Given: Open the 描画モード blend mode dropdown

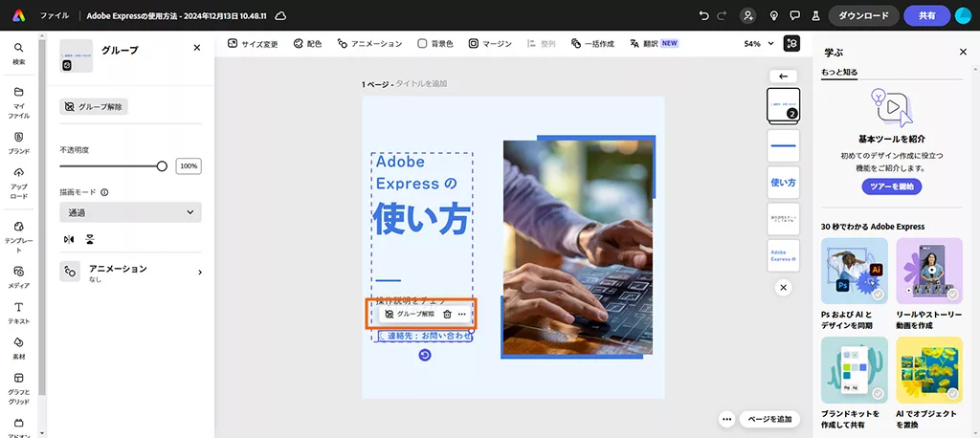Looking at the screenshot, I should 130,212.
